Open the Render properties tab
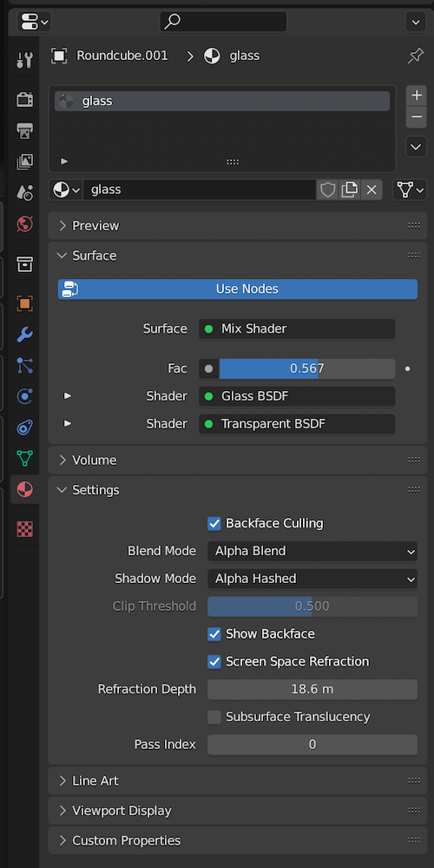Image resolution: width=434 pixels, height=868 pixels. click(24, 100)
